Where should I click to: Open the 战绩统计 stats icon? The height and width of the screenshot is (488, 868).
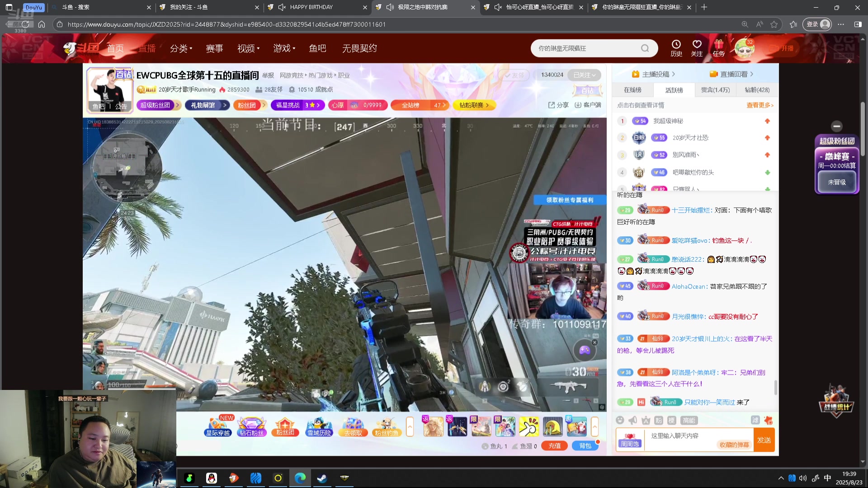point(836,400)
